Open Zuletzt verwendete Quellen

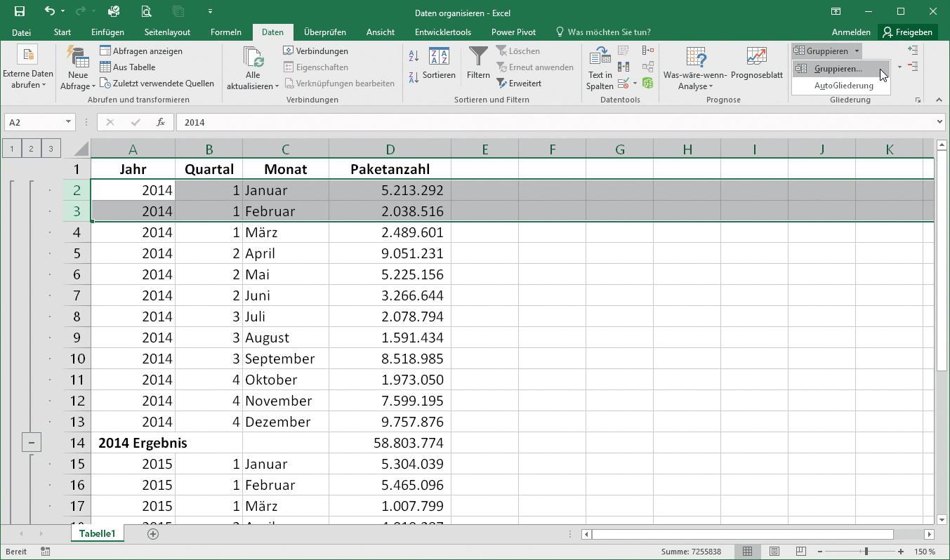(x=157, y=84)
